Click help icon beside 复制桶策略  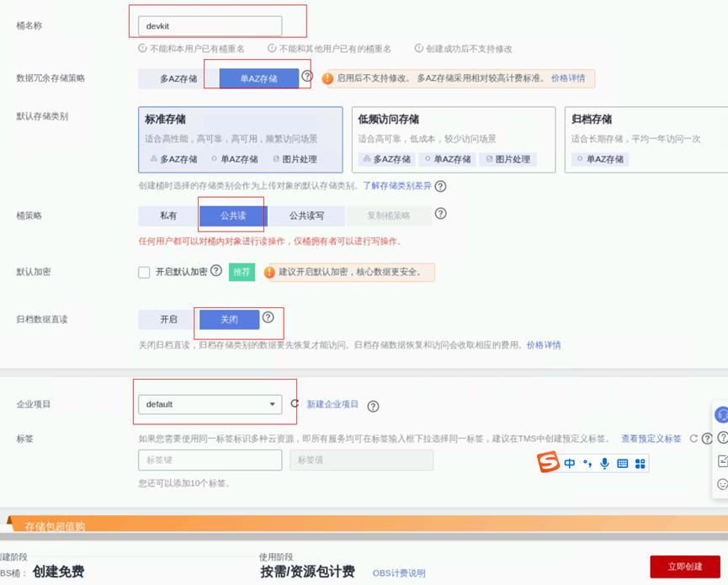(440, 214)
